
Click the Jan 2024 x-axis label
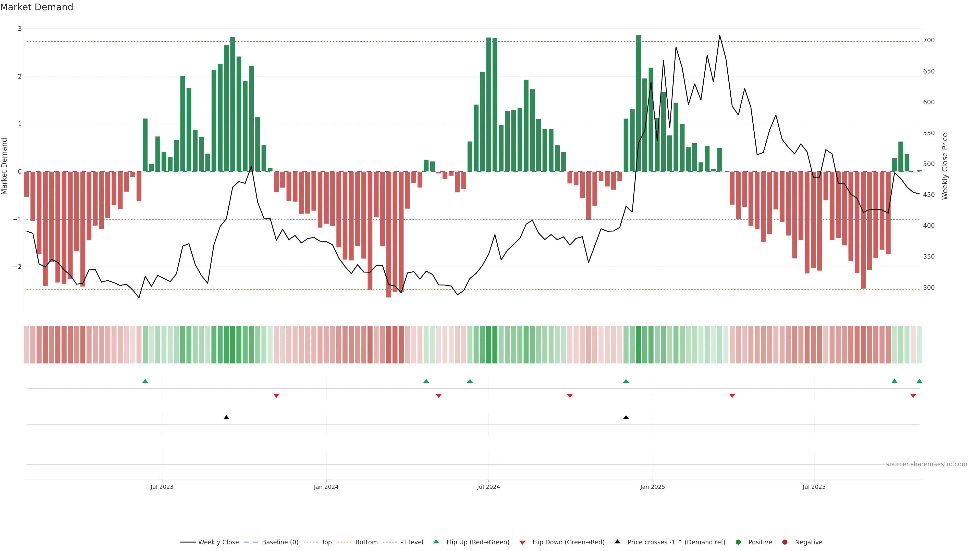coord(326,487)
